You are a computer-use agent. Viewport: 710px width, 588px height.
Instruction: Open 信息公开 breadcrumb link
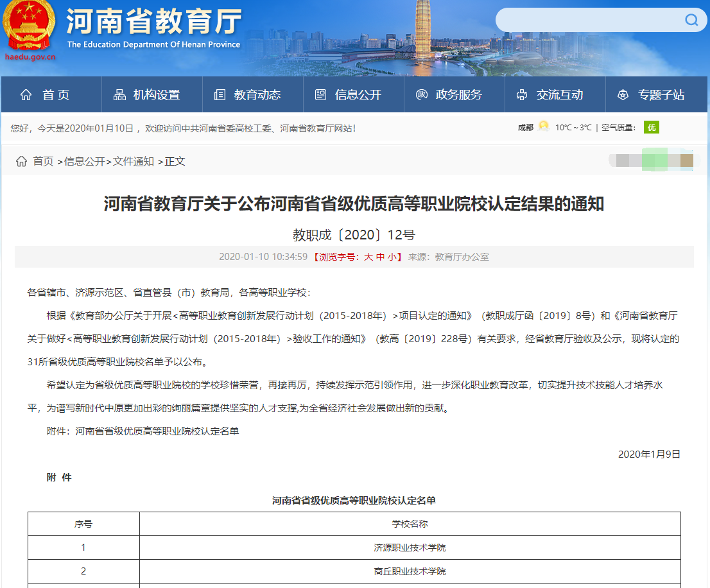[85, 161]
